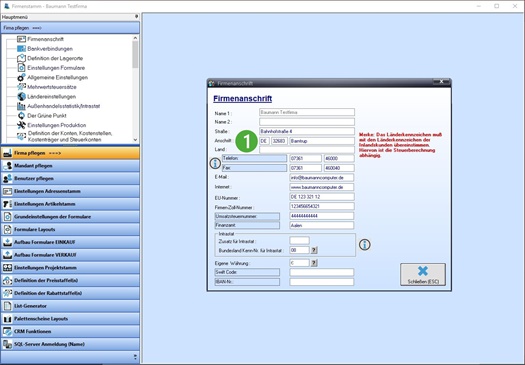Select Ländereinstellungen tree entry
Viewport: 525px width, 365px height.
coord(52,97)
